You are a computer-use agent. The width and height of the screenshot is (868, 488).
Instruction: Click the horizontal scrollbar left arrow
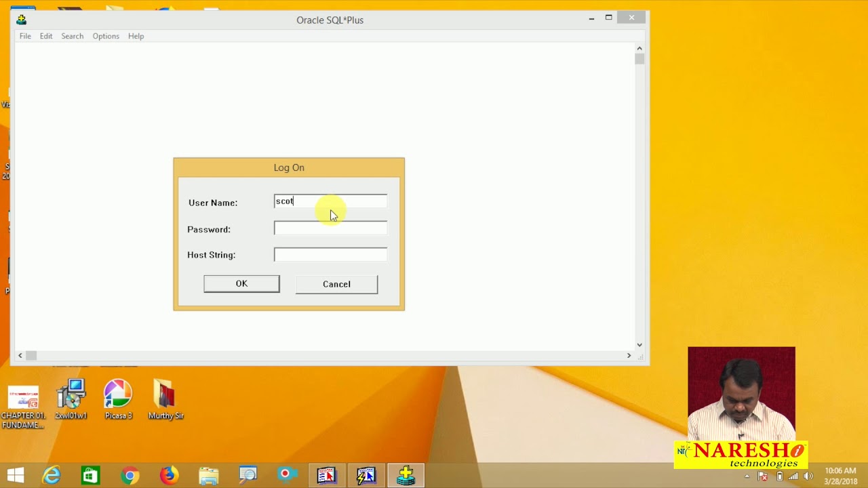coord(20,355)
